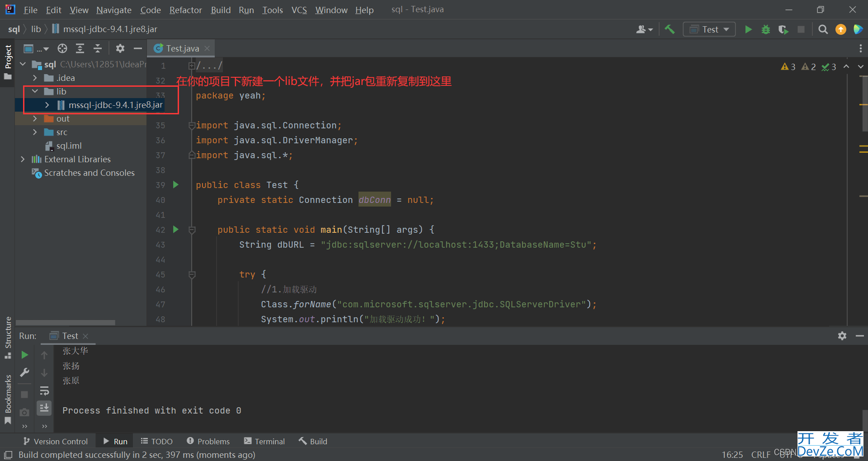Close the Test tab in the Run panel

[86, 336]
